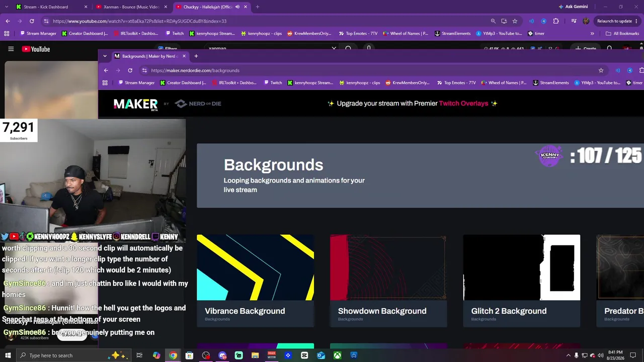Open Task View on the taskbar

tap(139, 355)
